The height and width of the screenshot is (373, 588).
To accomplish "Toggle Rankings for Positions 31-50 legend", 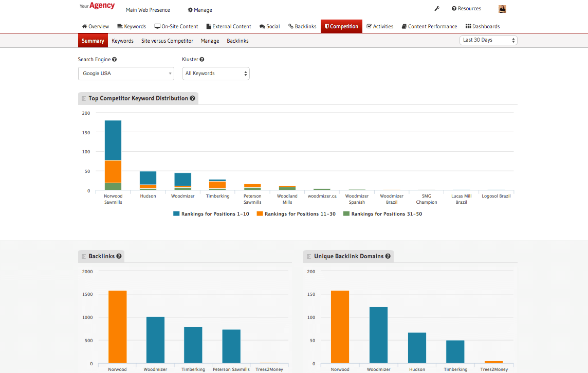I will click(x=383, y=214).
